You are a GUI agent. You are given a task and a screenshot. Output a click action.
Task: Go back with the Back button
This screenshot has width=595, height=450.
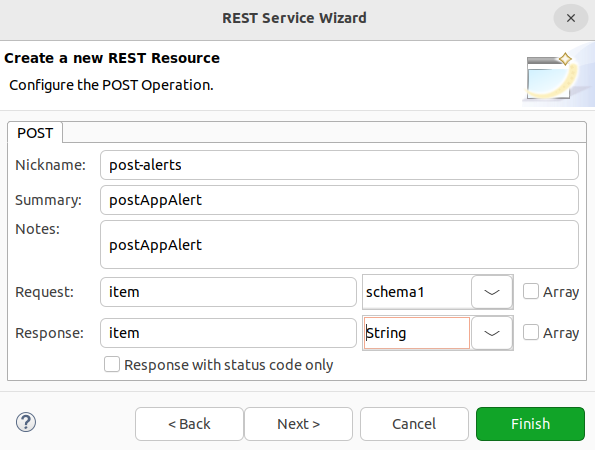pos(189,424)
